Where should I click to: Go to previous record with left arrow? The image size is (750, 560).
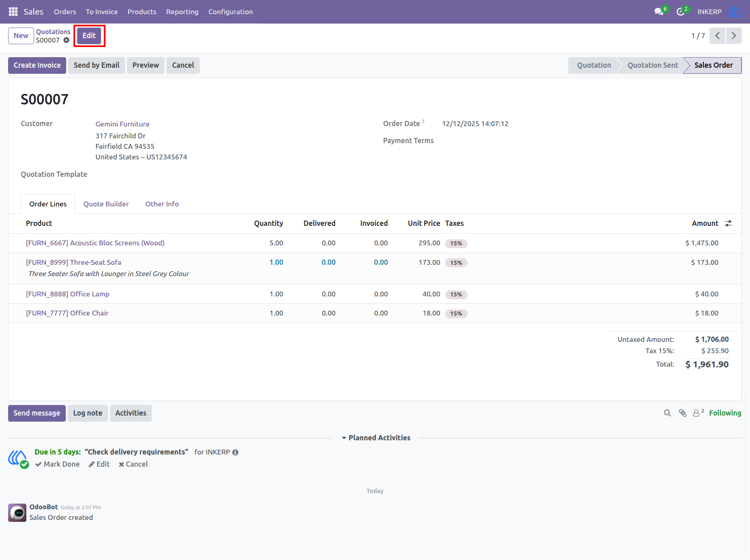click(x=718, y=36)
